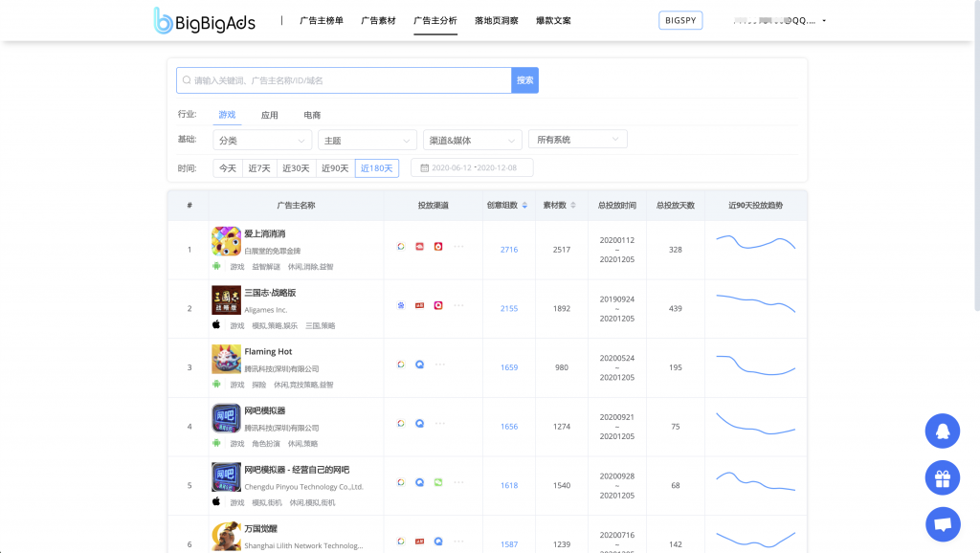Click the blue Q channel icon in 网吧模拟器 row

(420, 424)
